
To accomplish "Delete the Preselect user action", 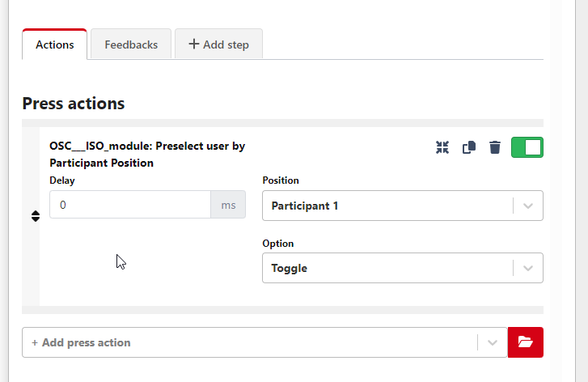I will (495, 147).
